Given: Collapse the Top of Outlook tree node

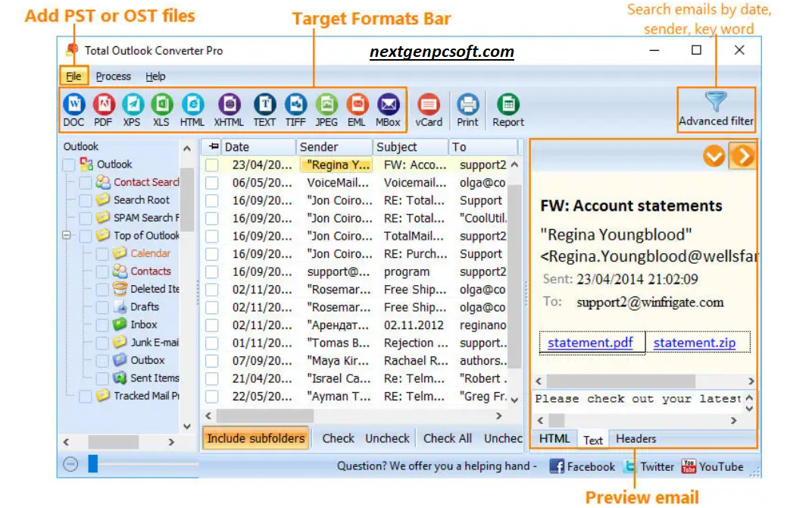Looking at the screenshot, I should pos(65,236).
